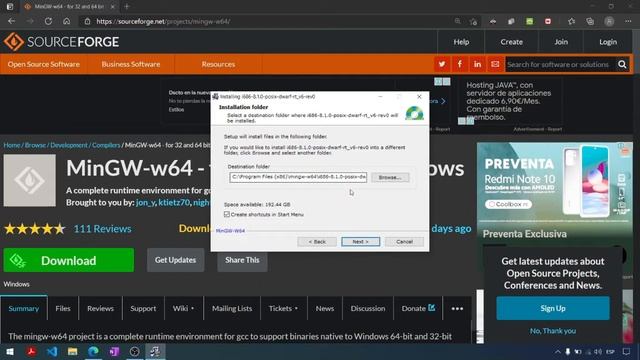Expand the Wiki dropdown tab
Viewport: 640px width, 360px height.
click(x=183, y=309)
